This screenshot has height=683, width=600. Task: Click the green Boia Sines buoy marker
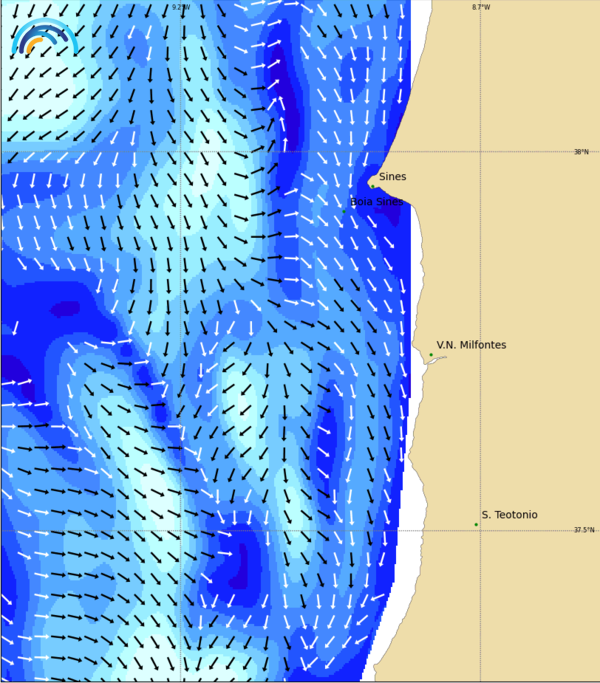pos(344,211)
